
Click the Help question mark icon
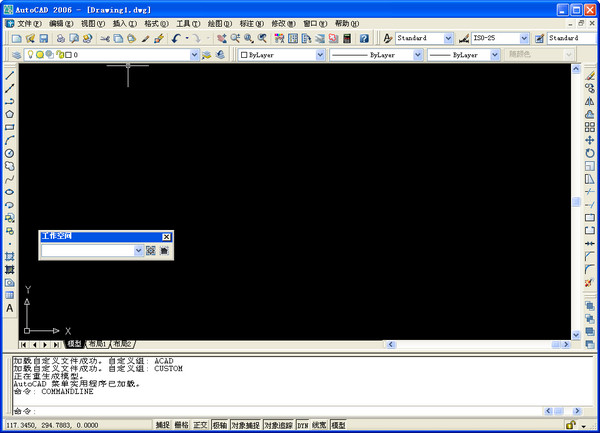[x=364, y=38]
